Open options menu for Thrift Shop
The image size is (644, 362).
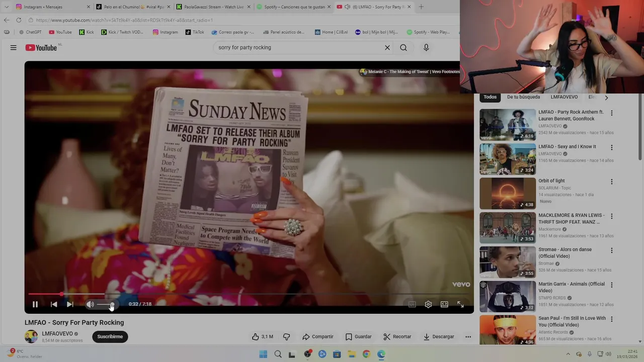(612, 216)
